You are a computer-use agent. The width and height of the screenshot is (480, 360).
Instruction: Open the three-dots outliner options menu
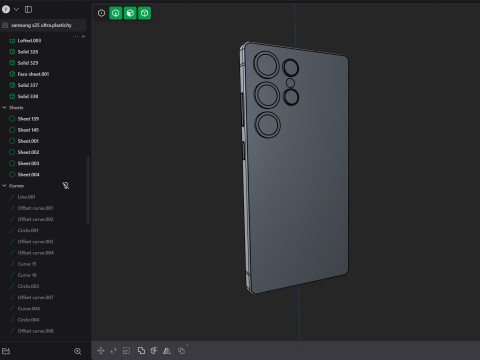[75, 36]
